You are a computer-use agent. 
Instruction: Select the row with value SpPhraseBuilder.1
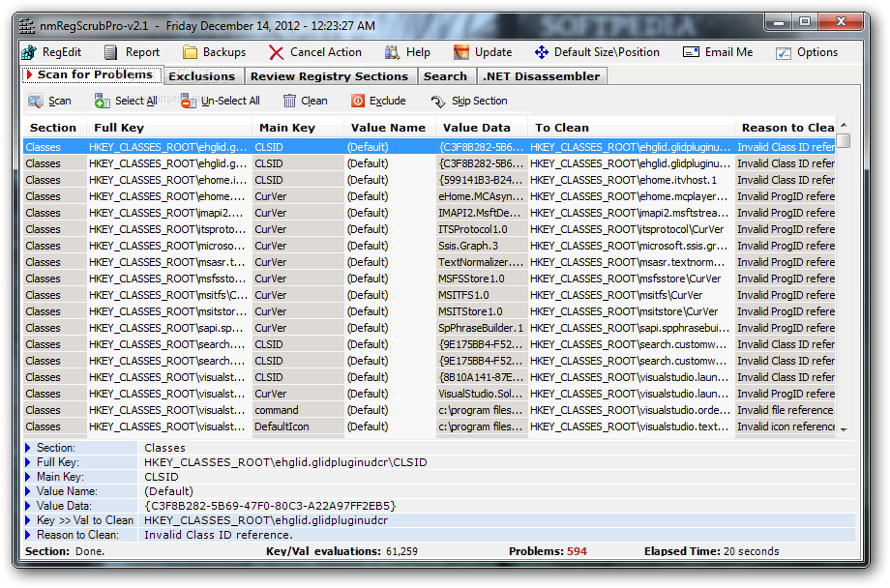(x=430, y=328)
